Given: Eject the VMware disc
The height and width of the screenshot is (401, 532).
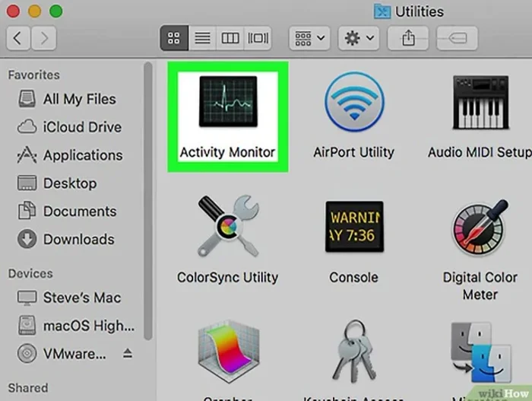Looking at the screenshot, I should 128,353.
